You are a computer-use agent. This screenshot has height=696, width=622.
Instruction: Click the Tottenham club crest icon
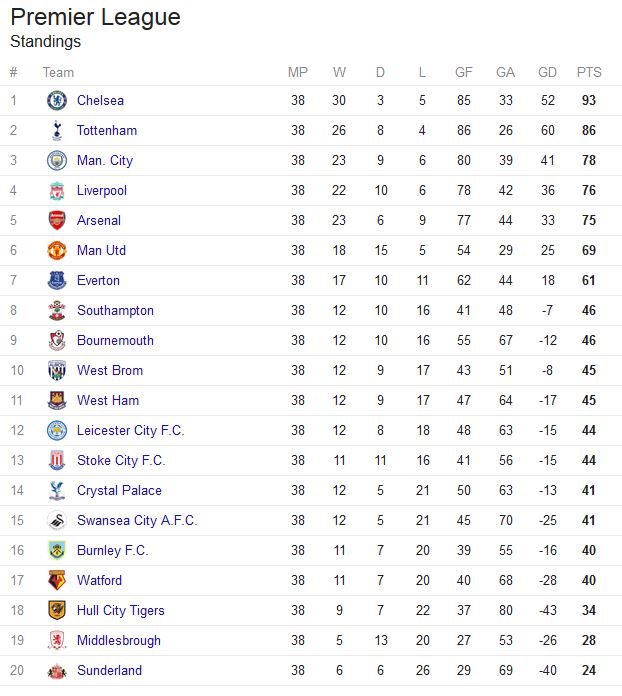tap(57, 130)
